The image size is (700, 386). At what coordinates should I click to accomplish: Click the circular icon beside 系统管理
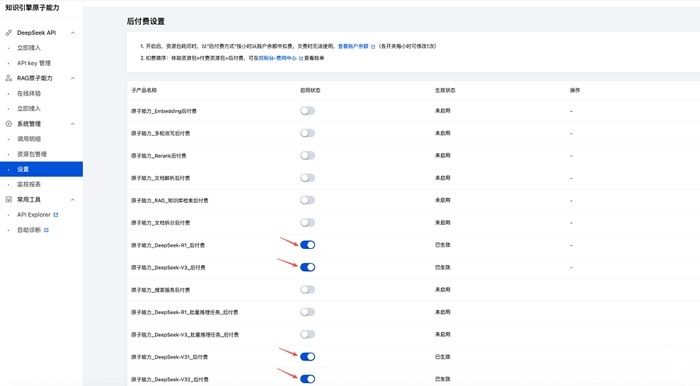coord(8,124)
